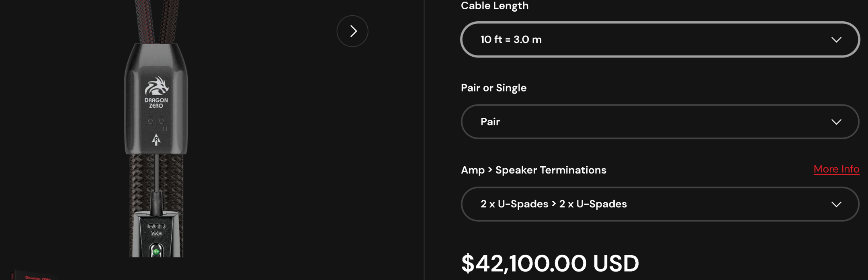This screenshot has height=280, width=868.
Task: Open the More Info link for terminations
Action: coord(836,169)
